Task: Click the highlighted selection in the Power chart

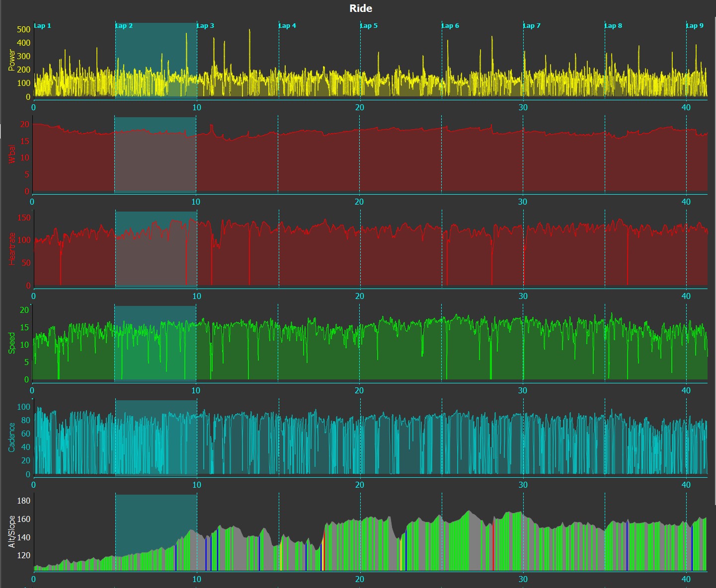Action: [156, 60]
